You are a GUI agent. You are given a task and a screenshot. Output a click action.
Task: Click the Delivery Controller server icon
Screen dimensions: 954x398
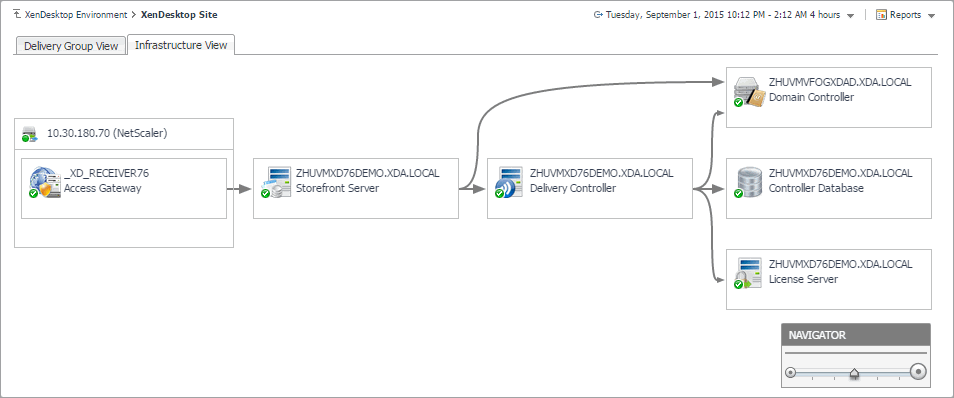tap(510, 183)
